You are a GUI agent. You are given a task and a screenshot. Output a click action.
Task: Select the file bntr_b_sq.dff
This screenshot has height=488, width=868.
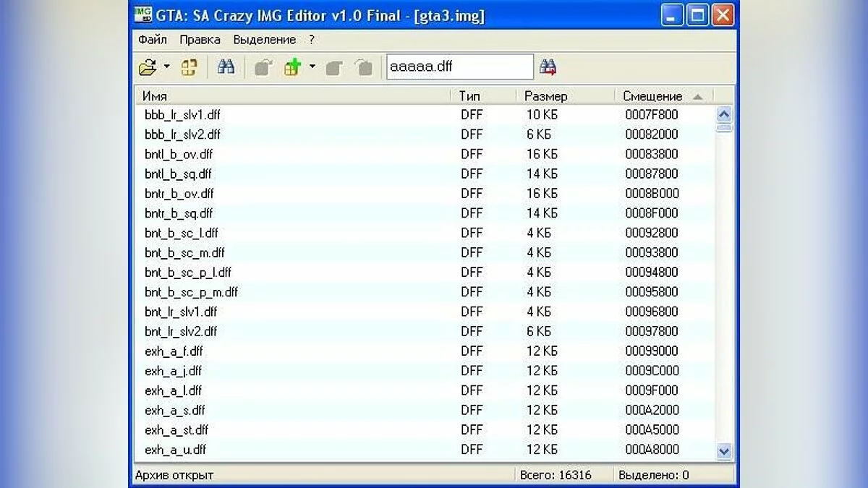pyautogui.click(x=179, y=213)
